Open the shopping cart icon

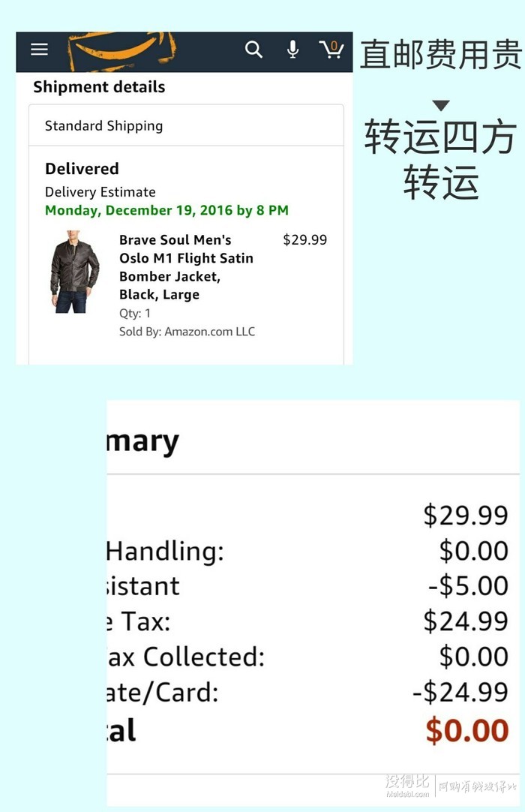(332, 50)
